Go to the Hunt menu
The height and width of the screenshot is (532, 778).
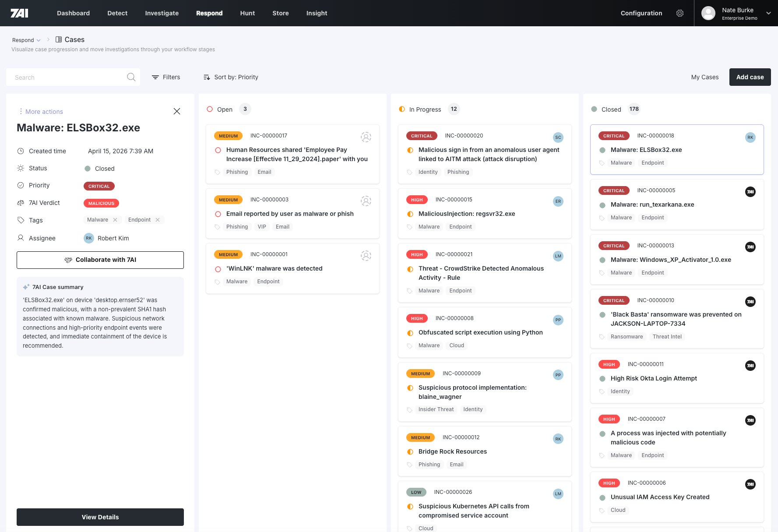[x=247, y=13]
